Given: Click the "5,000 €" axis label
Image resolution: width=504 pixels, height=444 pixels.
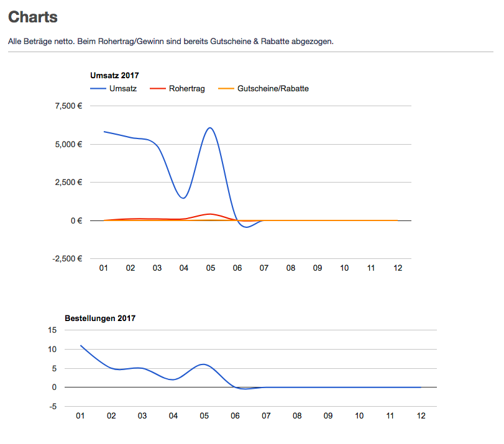Looking at the screenshot, I should click(x=68, y=145).
